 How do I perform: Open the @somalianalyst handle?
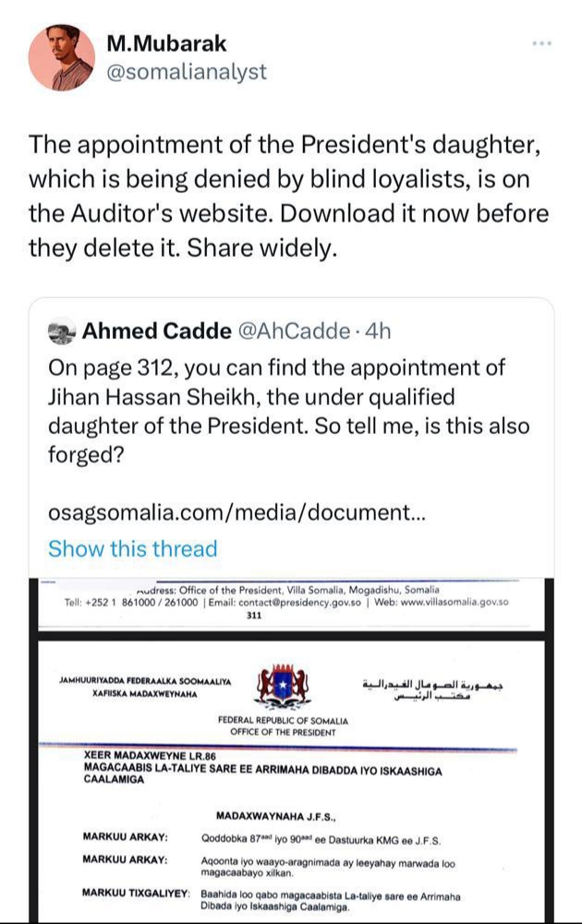[187, 72]
